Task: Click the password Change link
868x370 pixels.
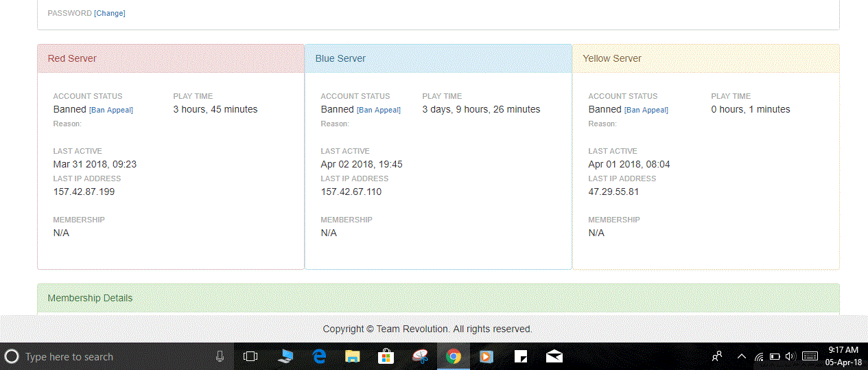Action: [110, 13]
